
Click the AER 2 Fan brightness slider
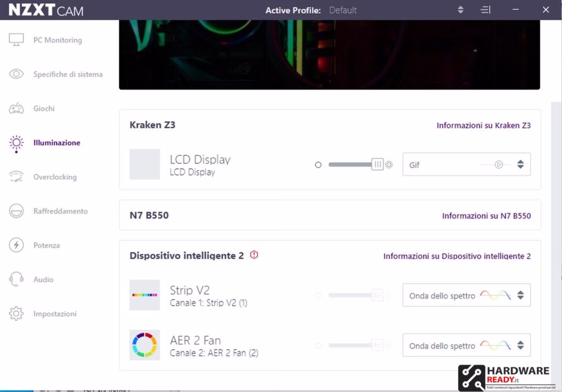(356, 345)
